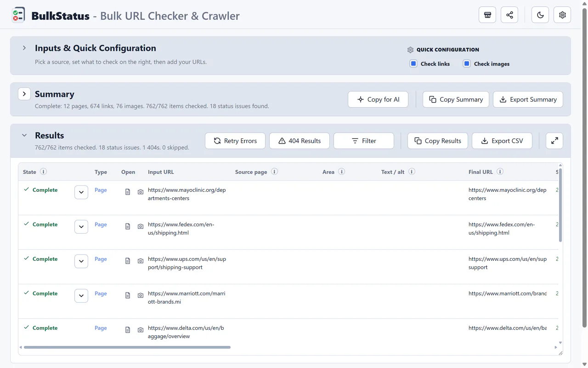Select marriott-brands.mi input URL
588x368 pixels.
click(x=187, y=298)
